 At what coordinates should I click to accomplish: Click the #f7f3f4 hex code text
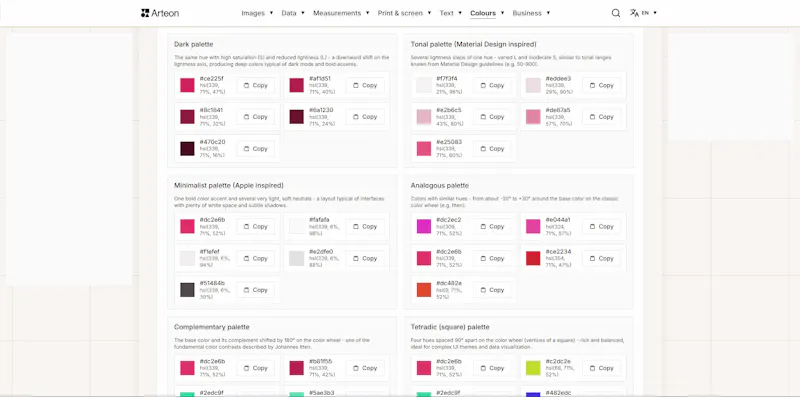pyautogui.click(x=447, y=79)
